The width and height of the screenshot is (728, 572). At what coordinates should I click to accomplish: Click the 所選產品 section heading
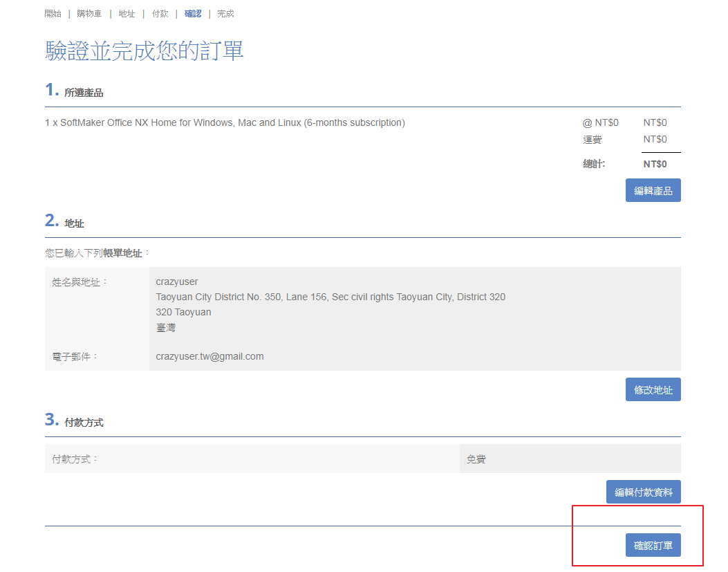84,93
